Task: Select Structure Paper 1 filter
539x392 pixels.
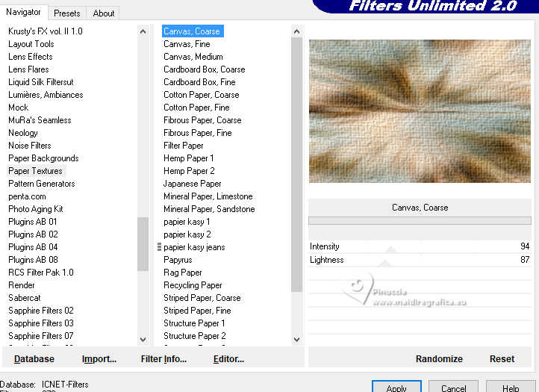Action: [x=194, y=323]
